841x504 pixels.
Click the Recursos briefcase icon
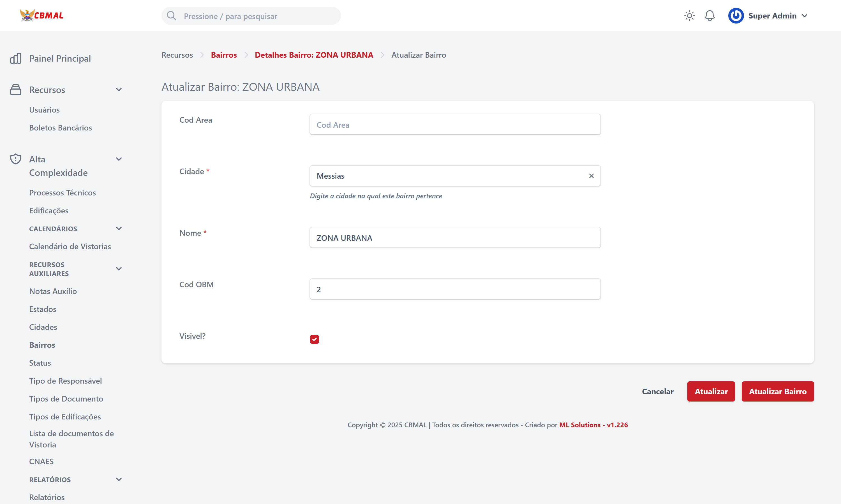16,90
